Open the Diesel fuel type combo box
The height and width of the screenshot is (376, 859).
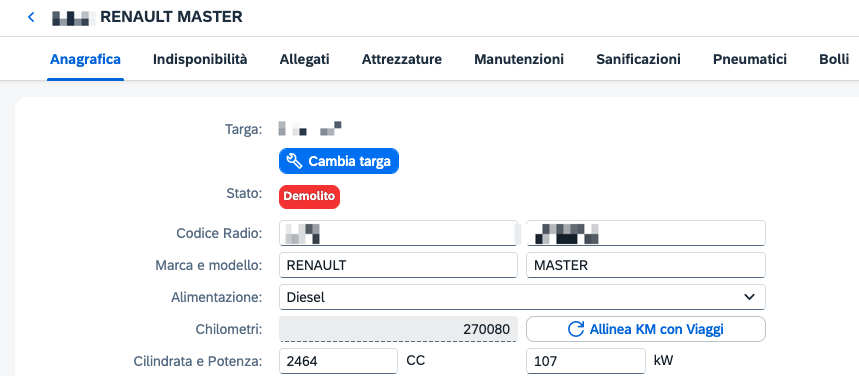pos(522,297)
